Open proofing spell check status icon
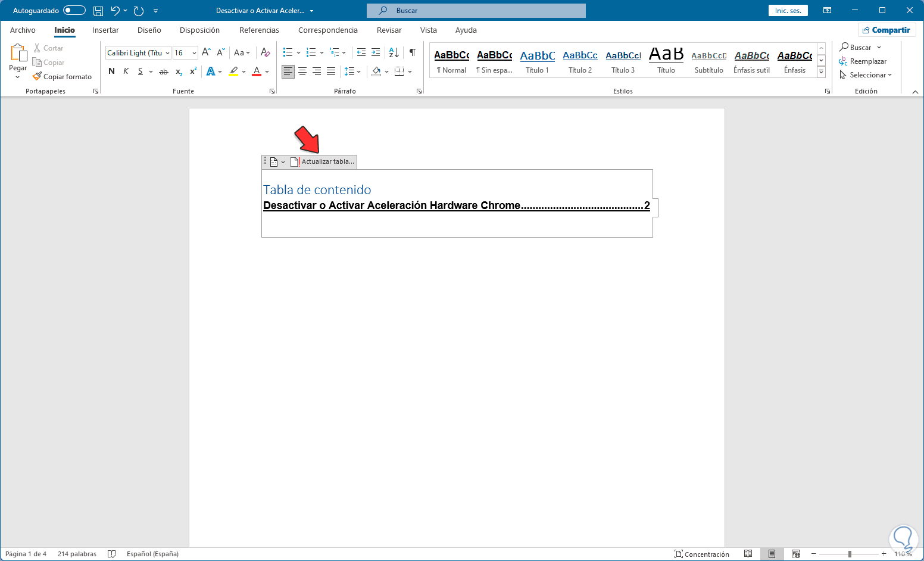 [x=111, y=554]
